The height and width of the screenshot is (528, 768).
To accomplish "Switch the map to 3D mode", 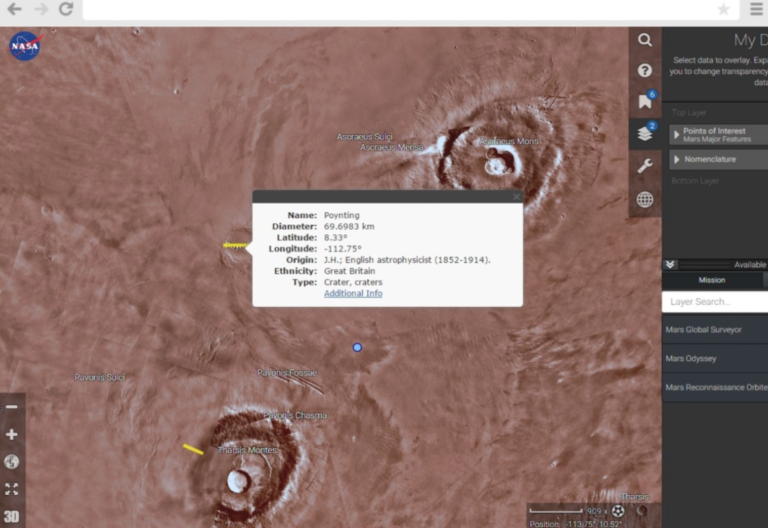I will 12,517.
